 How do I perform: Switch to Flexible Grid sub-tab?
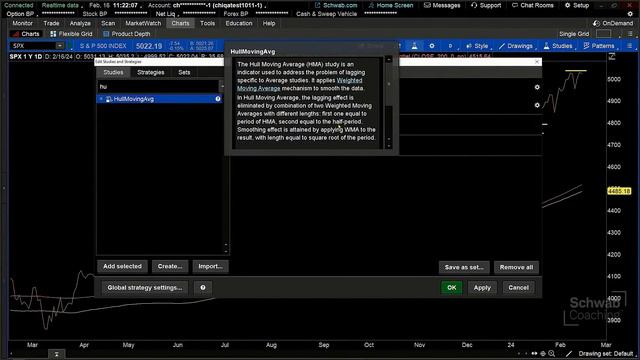coord(71,34)
